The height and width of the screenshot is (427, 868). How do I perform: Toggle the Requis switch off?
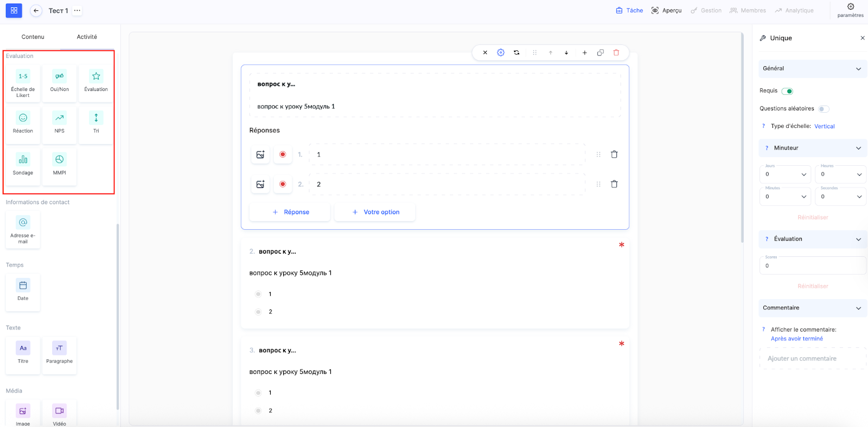787,91
